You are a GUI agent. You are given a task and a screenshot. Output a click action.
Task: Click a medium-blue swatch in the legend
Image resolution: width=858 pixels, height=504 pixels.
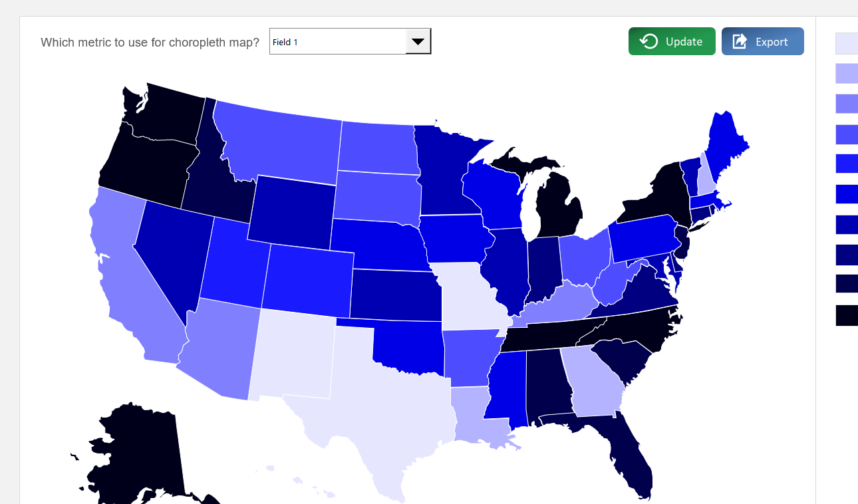846,163
